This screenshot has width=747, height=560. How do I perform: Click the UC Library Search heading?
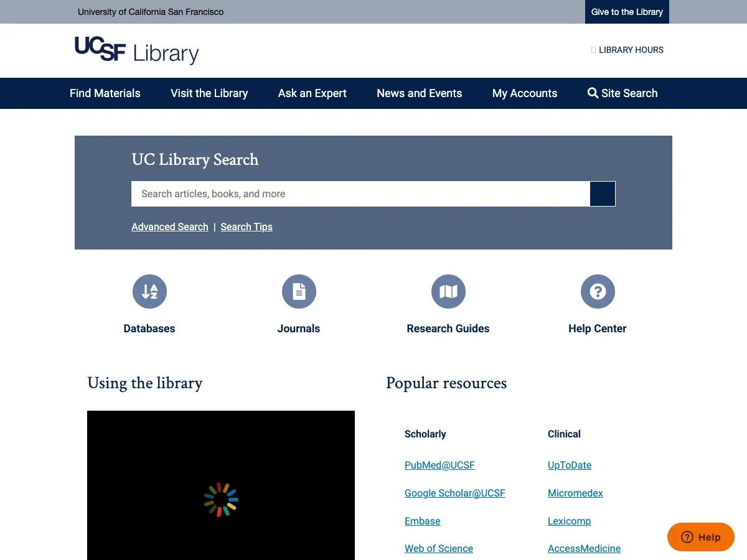[x=195, y=160]
